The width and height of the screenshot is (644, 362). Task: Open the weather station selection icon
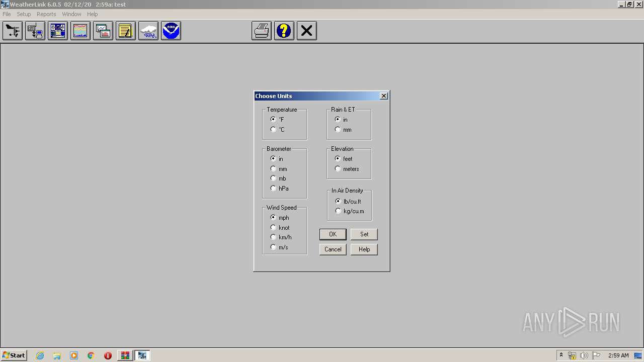click(13, 31)
